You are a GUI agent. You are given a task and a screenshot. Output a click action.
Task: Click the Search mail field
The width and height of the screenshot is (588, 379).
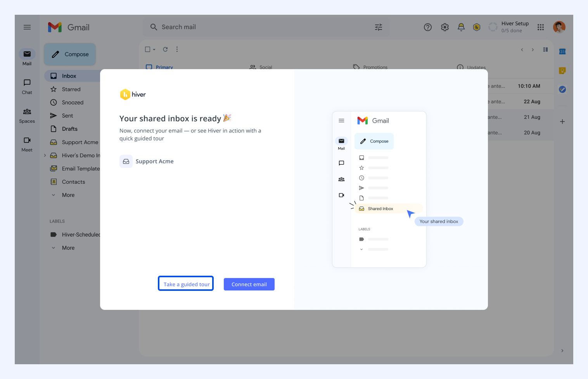click(266, 27)
